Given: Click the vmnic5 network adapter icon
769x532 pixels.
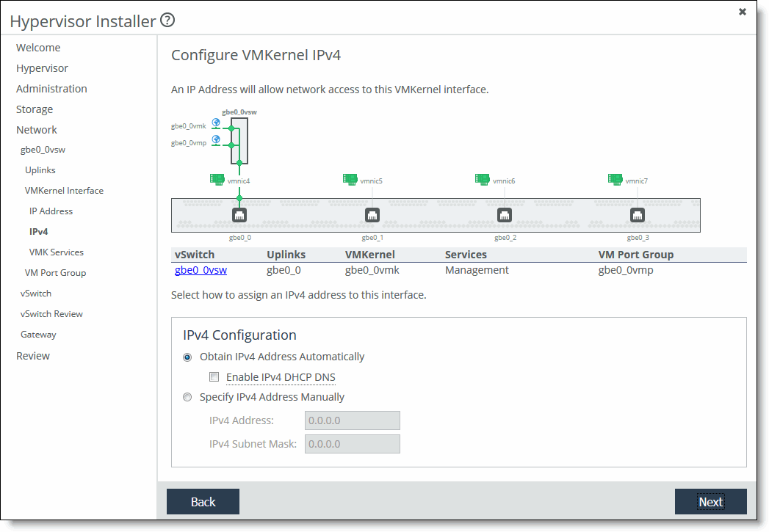Looking at the screenshot, I should 350,179.
